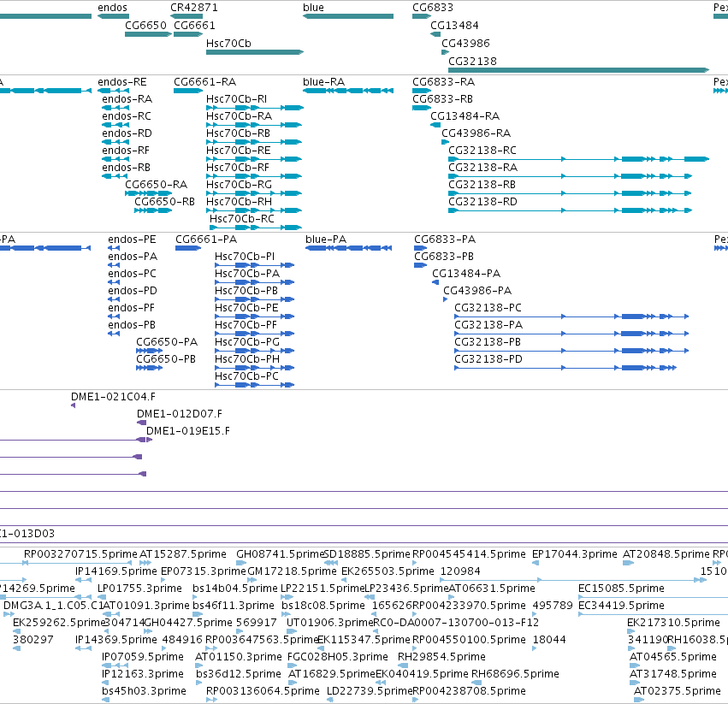The height and width of the screenshot is (704, 728).
Task: Select EST IP07059.5prime
Action: (143, 657)
